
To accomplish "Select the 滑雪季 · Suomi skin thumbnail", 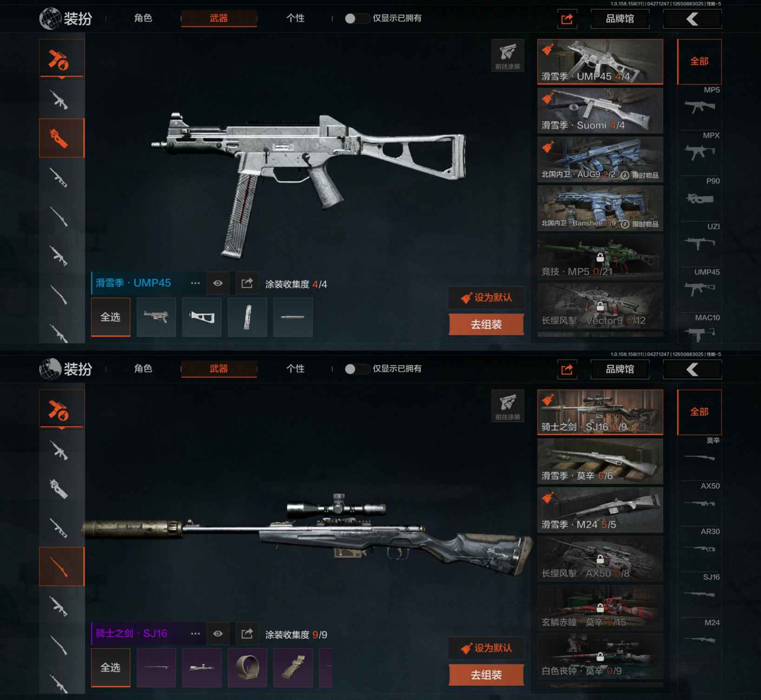I will tap(600, 110).
